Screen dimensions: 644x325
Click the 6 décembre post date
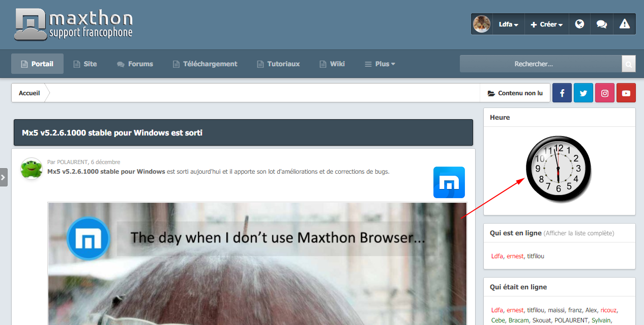click(x=105, y=162)
